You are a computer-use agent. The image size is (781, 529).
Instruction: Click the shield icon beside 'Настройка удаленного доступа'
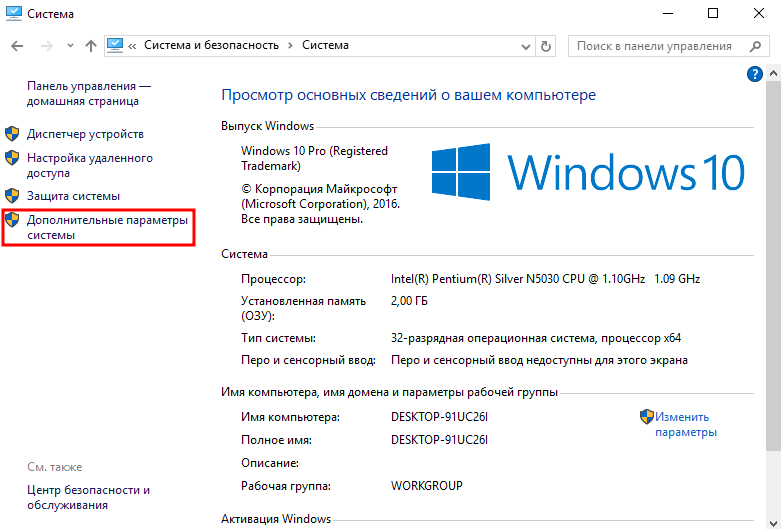pos(12,158)
